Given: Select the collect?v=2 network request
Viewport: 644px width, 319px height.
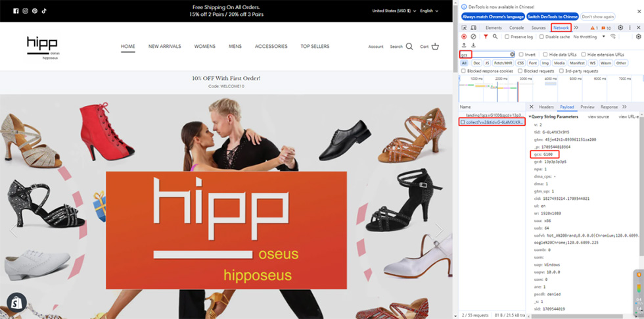Looking at the screenshot, I should tap(493, 122).
